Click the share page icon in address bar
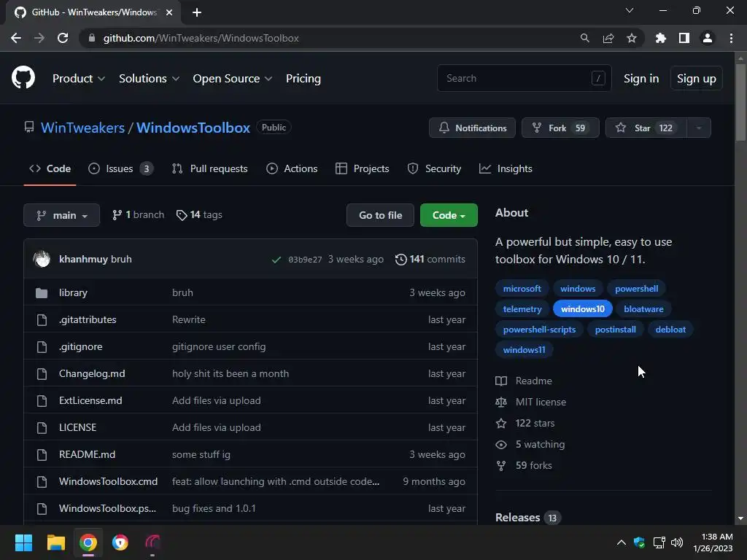The width and height of the screenshot is (747, 560). [608, 38]
